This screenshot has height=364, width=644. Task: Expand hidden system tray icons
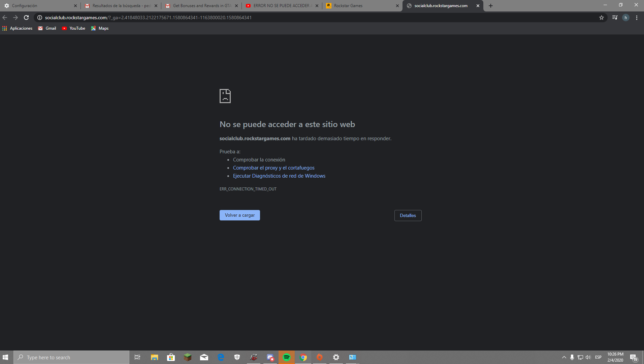(x=564, y=357)
